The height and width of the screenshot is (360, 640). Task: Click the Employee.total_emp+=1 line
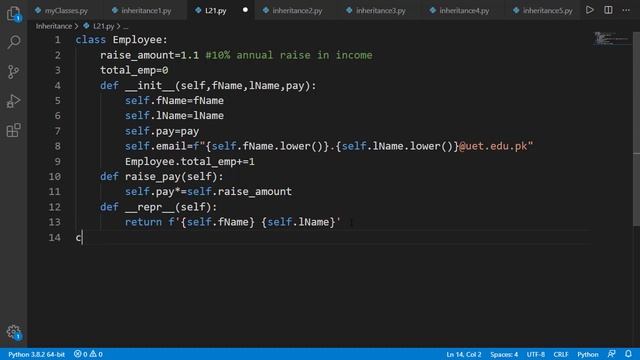click(190, 162)
